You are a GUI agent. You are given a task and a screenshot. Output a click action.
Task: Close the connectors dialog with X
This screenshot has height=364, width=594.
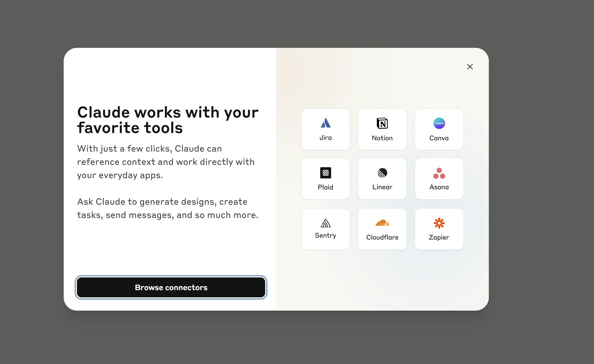click(x=470, y=67)
